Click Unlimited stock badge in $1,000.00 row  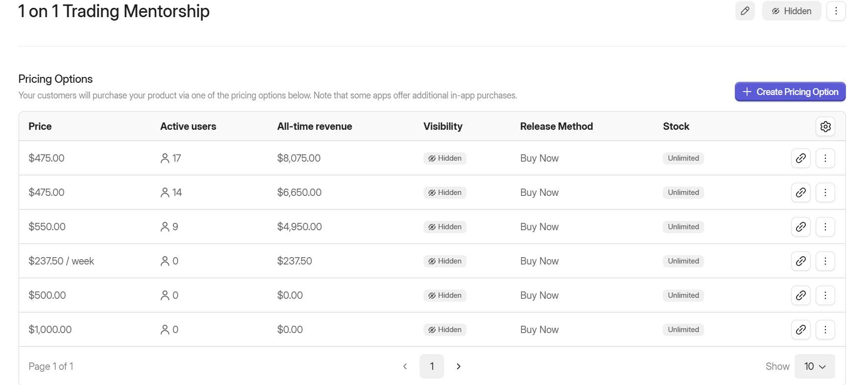pyautogui.click(x=683, y=330)
